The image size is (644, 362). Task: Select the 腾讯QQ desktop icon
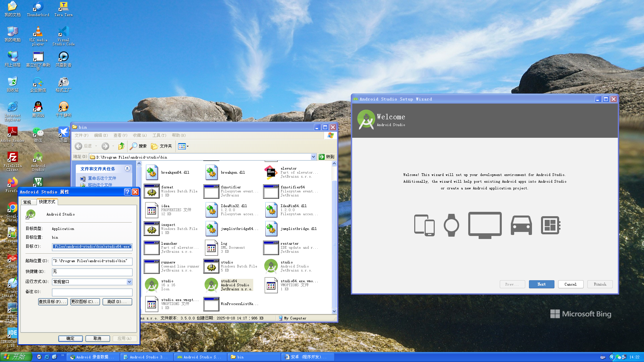38,109
